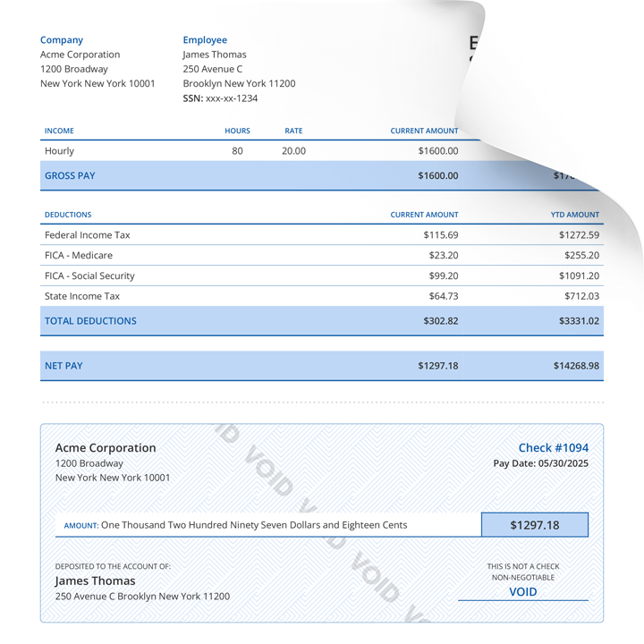The height and width of the screenshot is (644, 644).
Task: Click 1200 Broadway on the check stub
Action: (89, 463)
